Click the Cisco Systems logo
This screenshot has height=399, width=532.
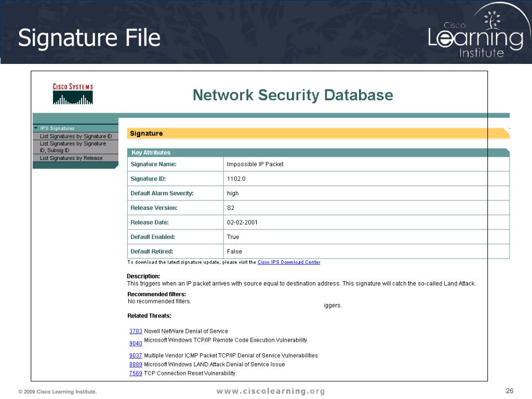coord(73,94)
